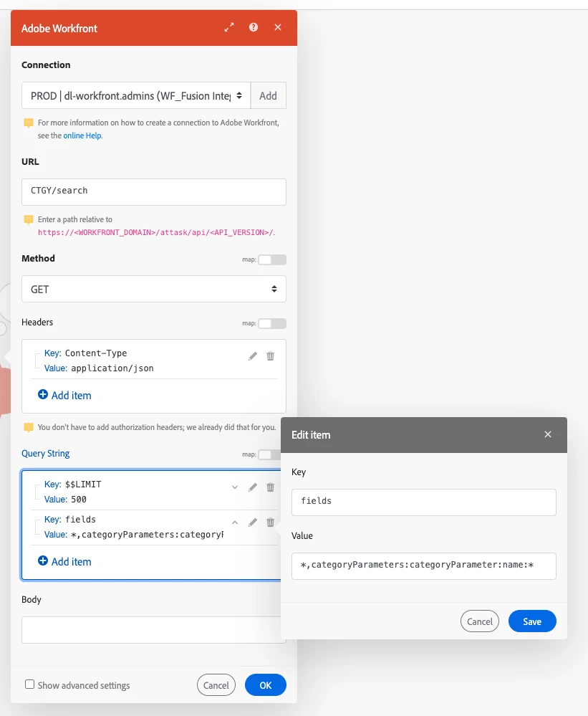Screen dimensions: 588x716
Task: Click the Value field in Edit item
Action: click(424, 566)
